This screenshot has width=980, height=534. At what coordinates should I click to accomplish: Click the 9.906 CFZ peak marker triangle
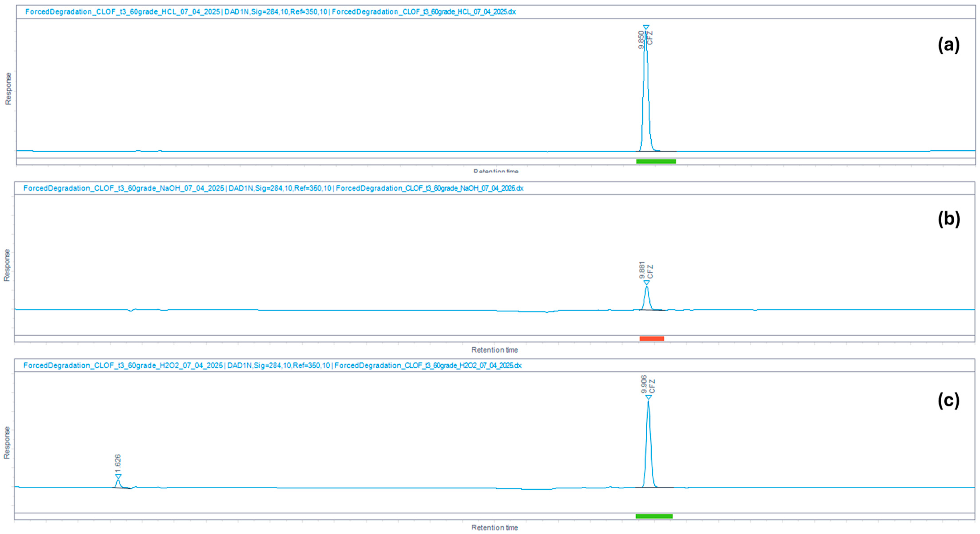coord(648,397)
